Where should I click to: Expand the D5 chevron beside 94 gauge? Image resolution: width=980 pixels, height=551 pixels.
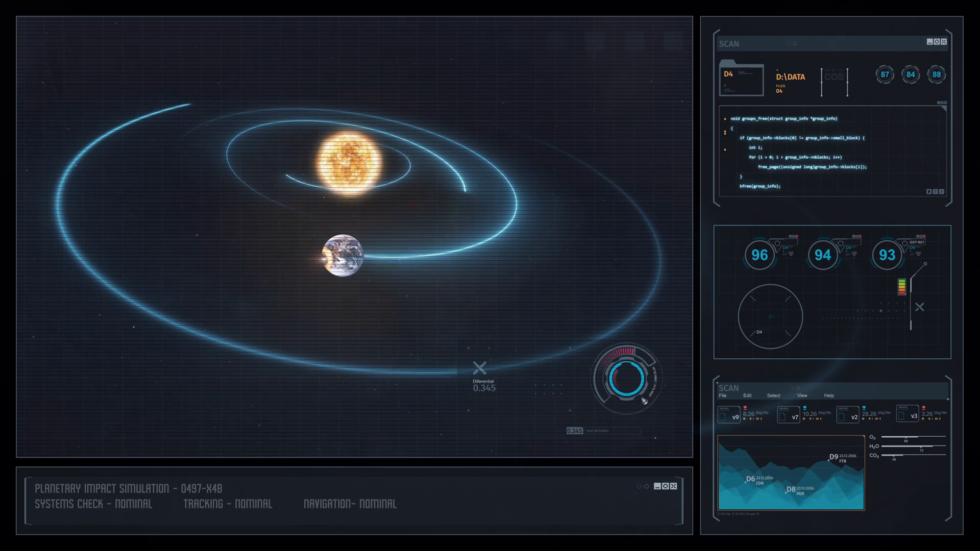coord(854,254)
